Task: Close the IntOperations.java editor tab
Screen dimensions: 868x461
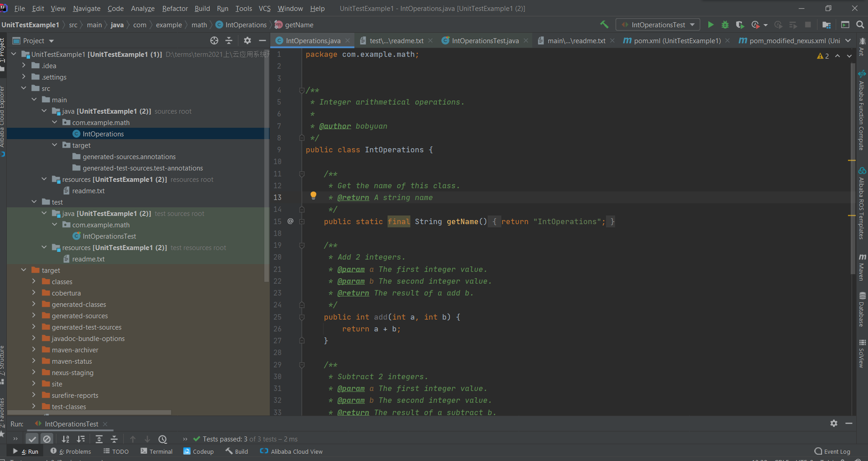Action: (348, 40)
